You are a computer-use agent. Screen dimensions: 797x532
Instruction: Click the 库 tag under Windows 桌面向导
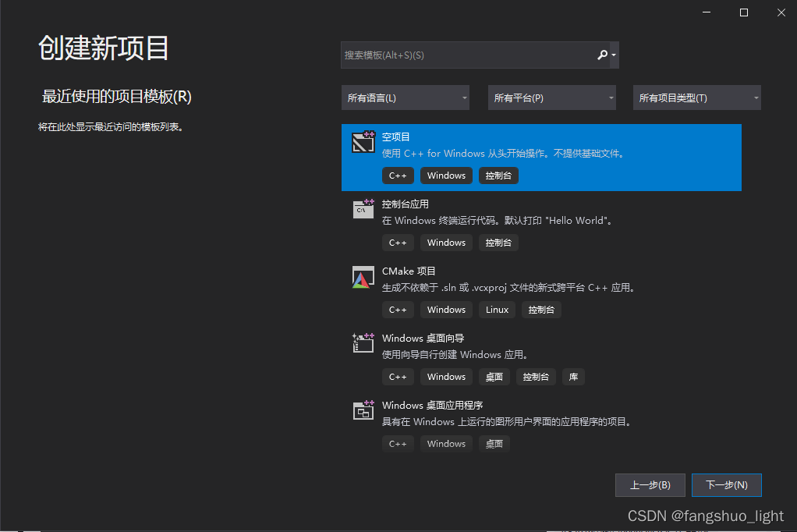[x=573, y=377]
